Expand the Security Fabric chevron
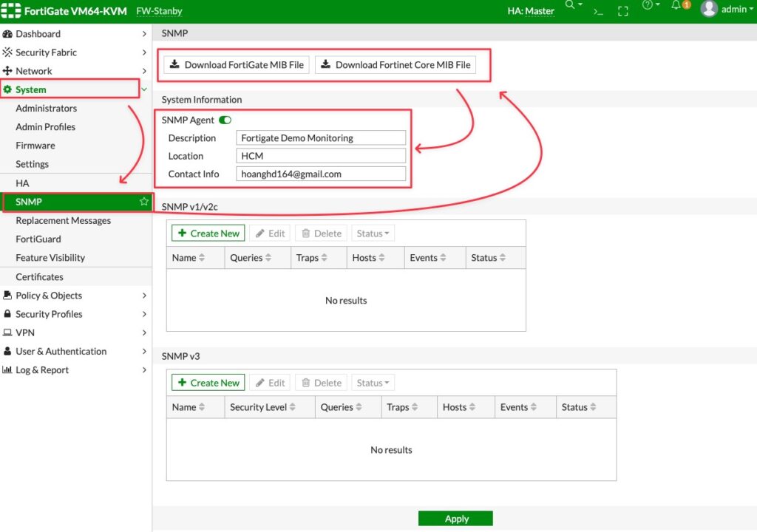Viewport: 757px width, 532px height. 144,52
